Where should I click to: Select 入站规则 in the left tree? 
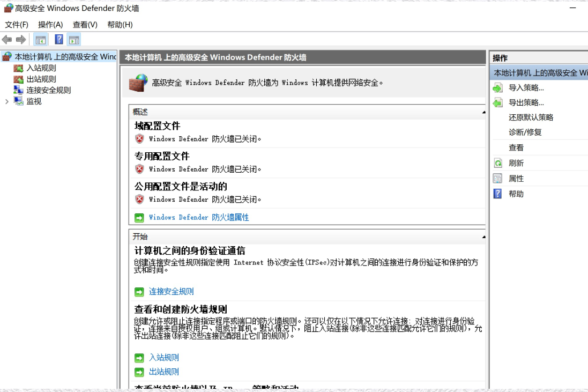41,68
